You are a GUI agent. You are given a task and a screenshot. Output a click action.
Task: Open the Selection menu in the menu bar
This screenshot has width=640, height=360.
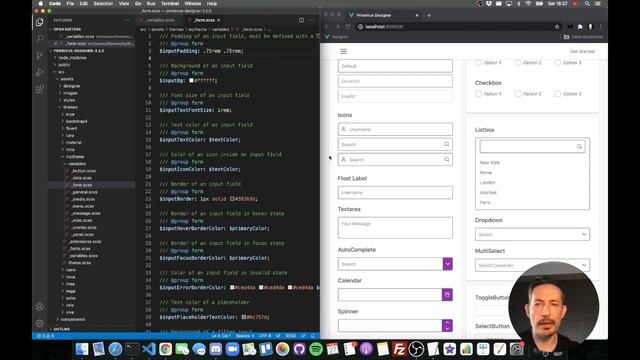click(103, 4)
